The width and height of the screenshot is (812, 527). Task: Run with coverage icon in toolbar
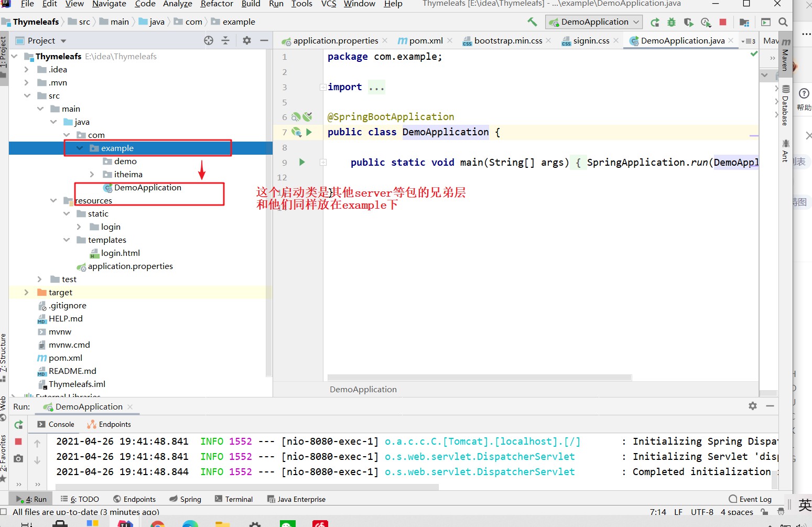pyautogui.click(x=688, y=22)
